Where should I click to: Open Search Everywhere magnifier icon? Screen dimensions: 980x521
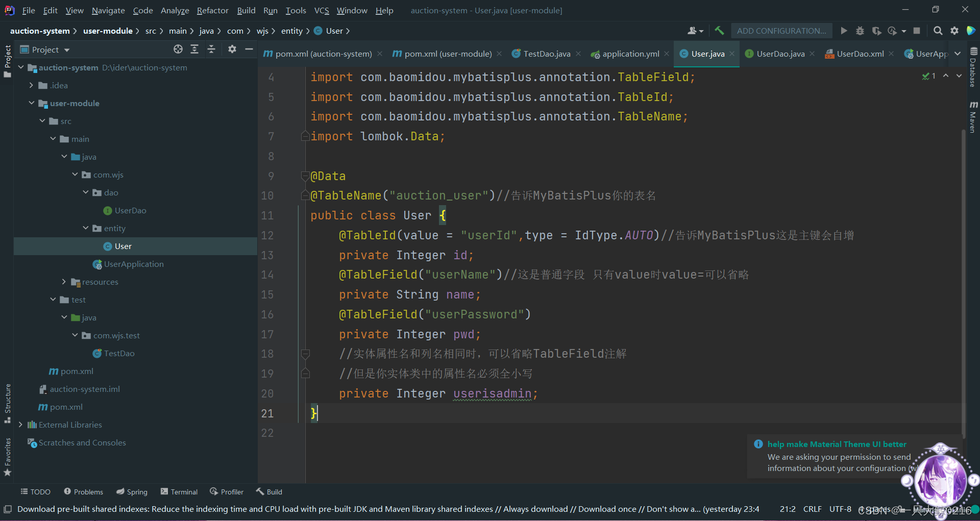click(938, 31)
